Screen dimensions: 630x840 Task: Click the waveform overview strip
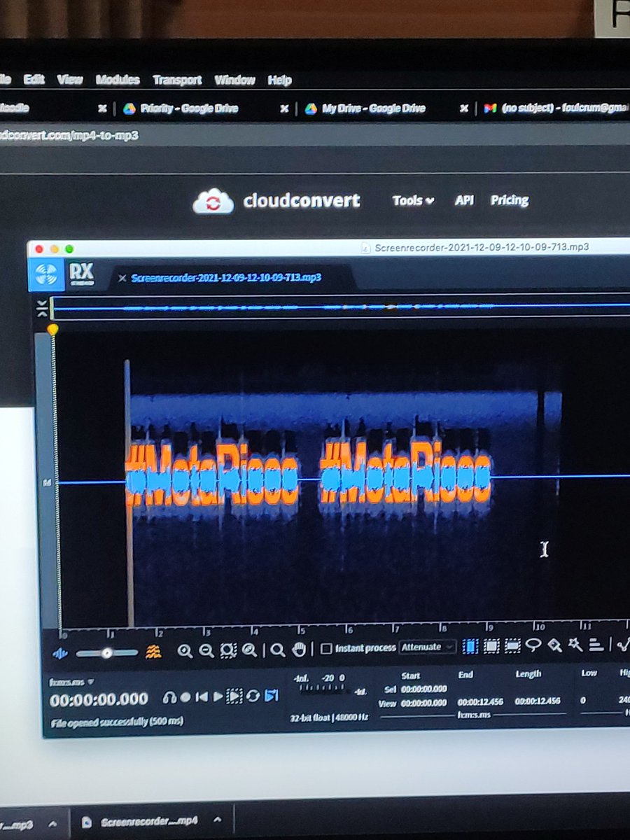(x=340, y=307)
